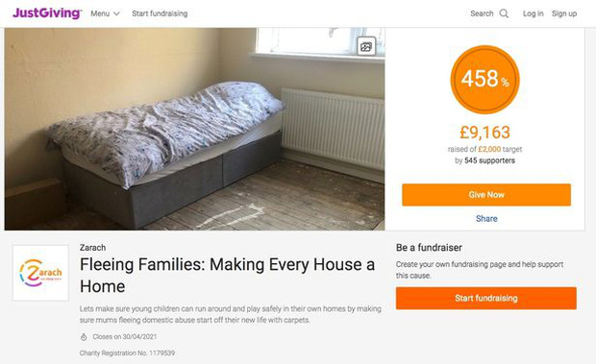Click the Fleeing Families campaign title
The height and width of the screenshot is (364, 596).
(227, 276)
